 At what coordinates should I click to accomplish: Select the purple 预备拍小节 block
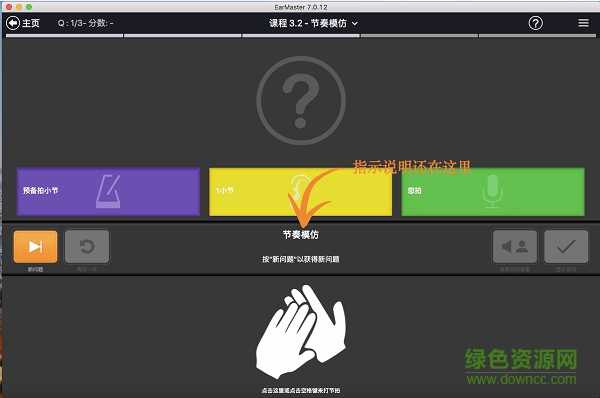click(x=108, y=191)
